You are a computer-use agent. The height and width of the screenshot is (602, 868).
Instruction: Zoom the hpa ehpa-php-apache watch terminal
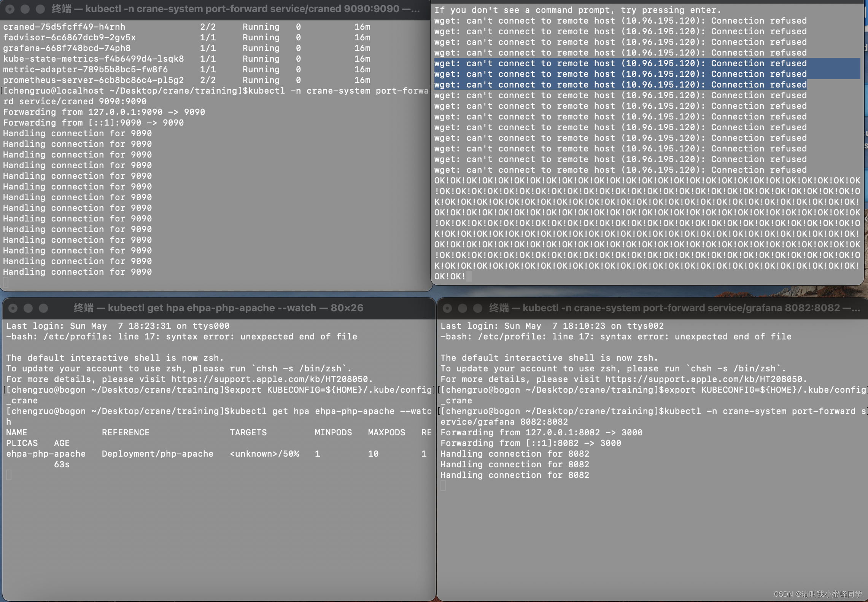point(43,308)
